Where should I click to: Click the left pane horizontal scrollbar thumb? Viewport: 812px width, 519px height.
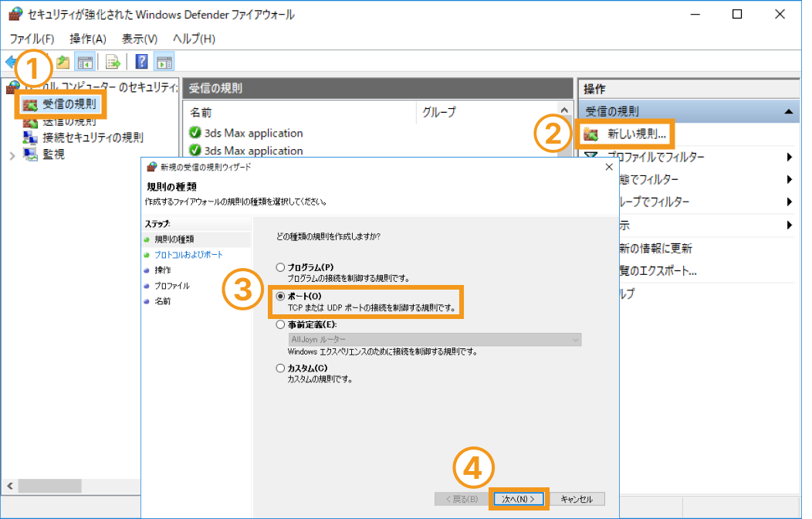49,486
